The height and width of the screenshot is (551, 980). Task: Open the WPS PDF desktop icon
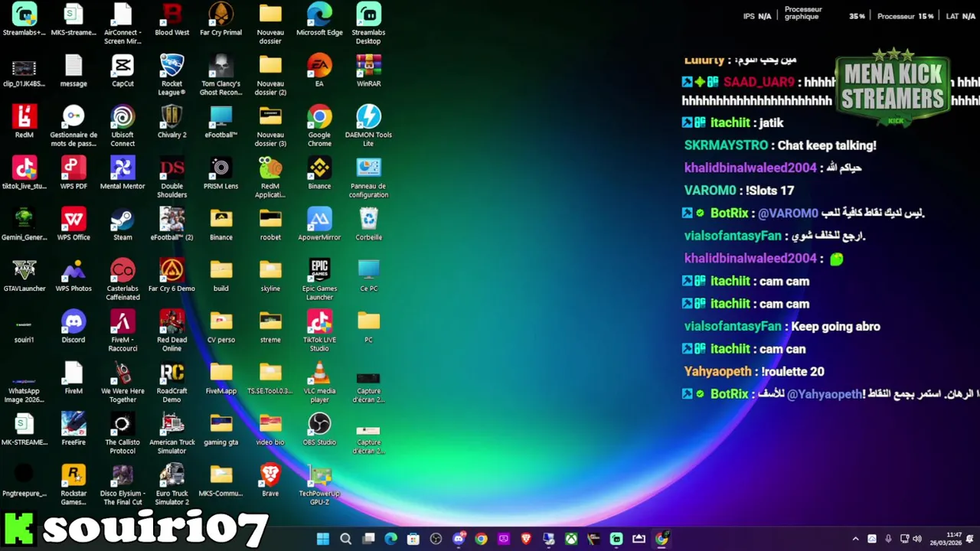(x=73, y=174)
